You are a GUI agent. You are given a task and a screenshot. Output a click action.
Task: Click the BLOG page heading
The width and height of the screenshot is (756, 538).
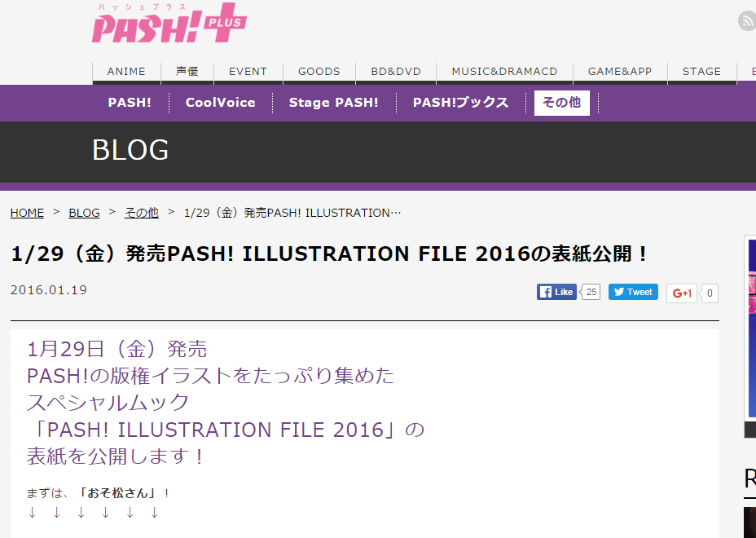130,149
